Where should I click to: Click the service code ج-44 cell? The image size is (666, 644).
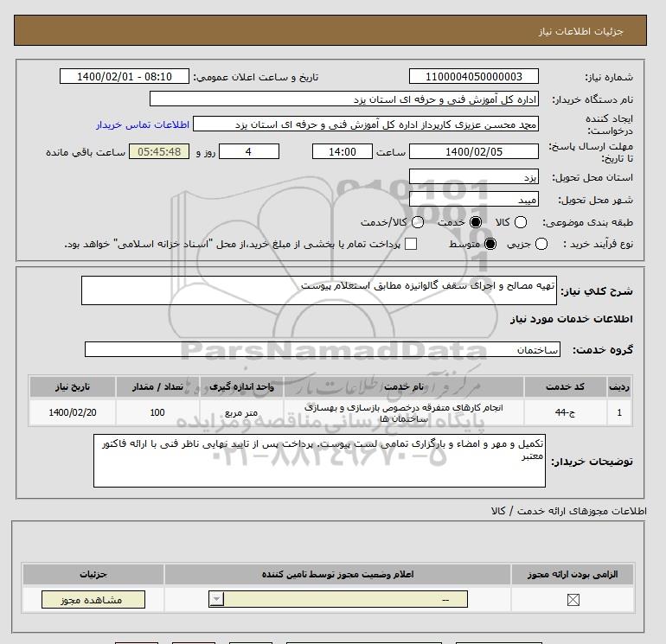tap(565, 412)
